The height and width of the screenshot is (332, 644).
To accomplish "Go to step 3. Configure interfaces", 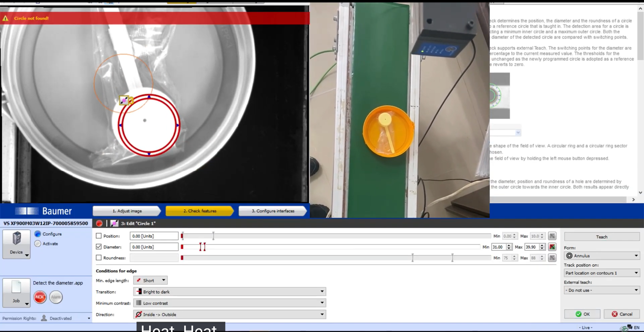I will click(x=273, y=211).
